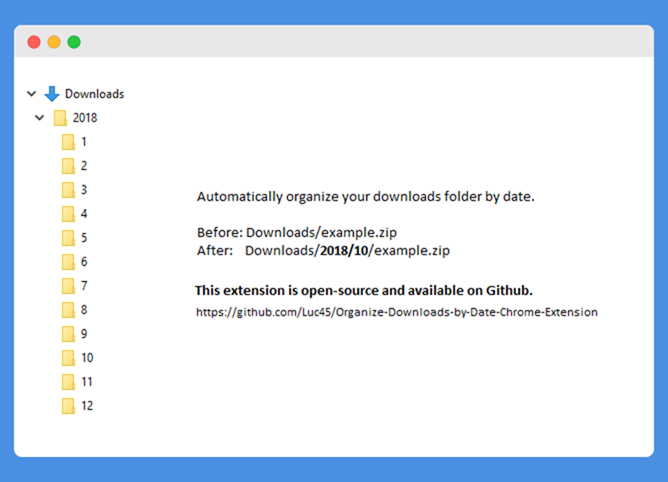The image size is (668, 482).
Task: Select folder label 6 in tree
Action: point(84,262)
